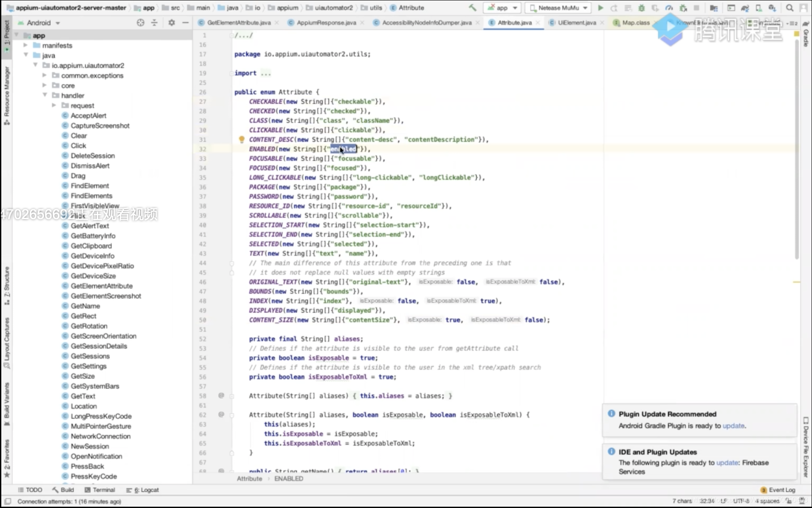This screenshot has height=508, width=812.
Task: Click the Search Everywhere magnifier icon
Action: 790,8
